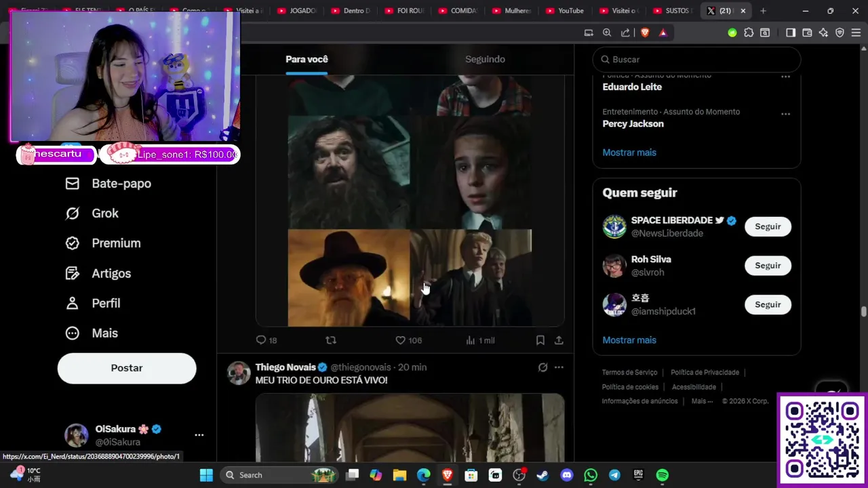Share the Harry Potter image post
868x488 pixels.
pos(559,340)
